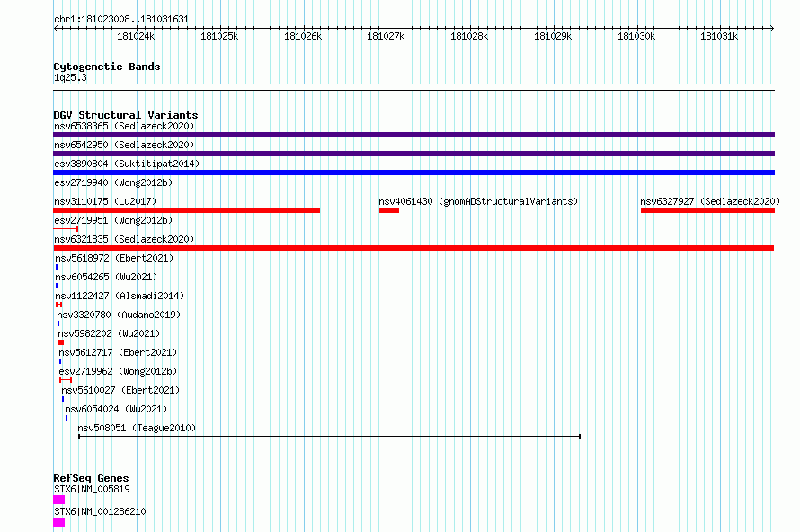Click the chr1:181023008..181031631 coordinates text
This screenshot has width=800, height=532.
pos(121,20)
